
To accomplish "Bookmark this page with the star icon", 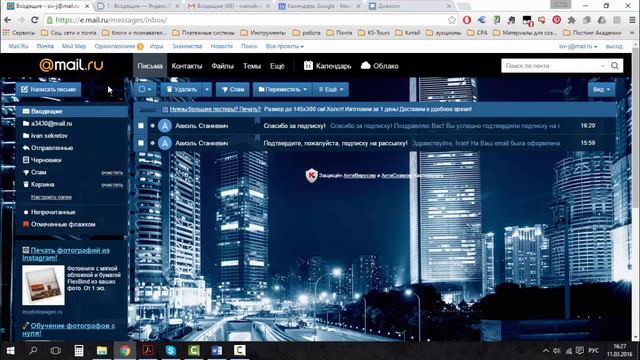I will click(x=452, y=20).
